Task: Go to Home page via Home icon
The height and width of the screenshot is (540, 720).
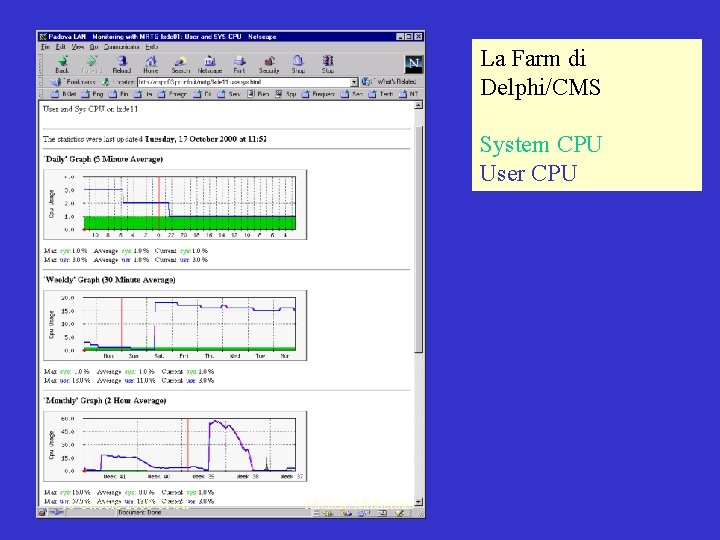Action: coord(151,64)
